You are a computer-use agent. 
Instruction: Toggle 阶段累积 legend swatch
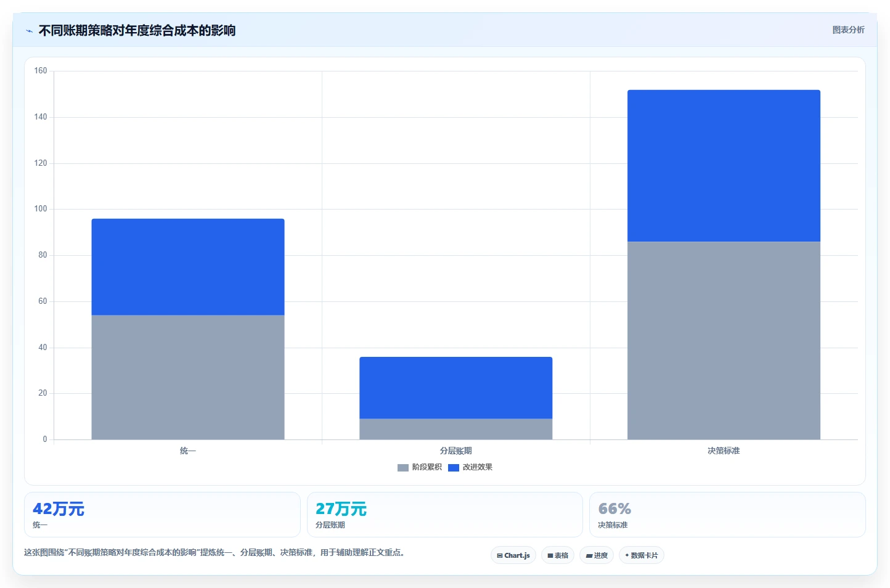403,468
